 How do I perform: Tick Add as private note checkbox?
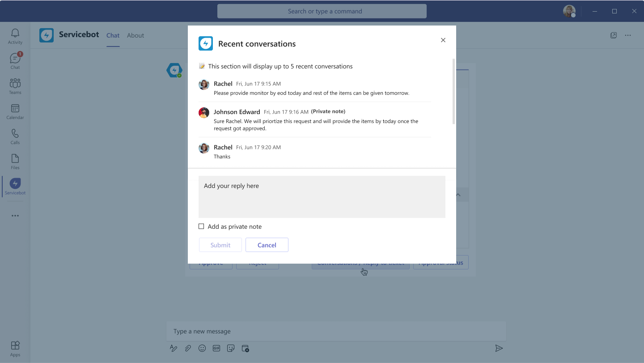click(201, 226)
